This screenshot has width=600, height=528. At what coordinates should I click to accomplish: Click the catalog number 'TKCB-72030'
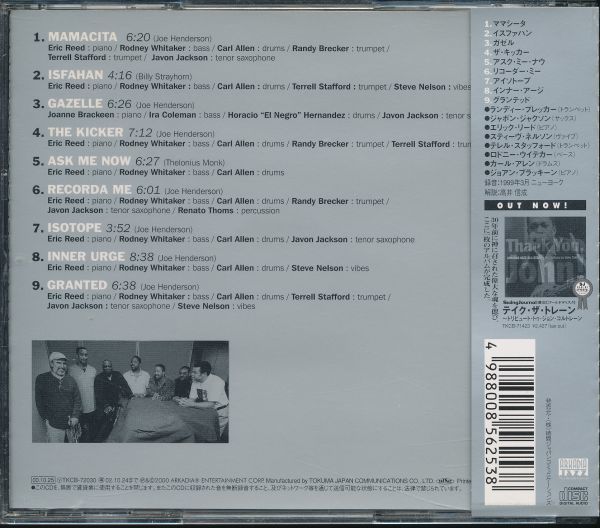click(79, 481)
